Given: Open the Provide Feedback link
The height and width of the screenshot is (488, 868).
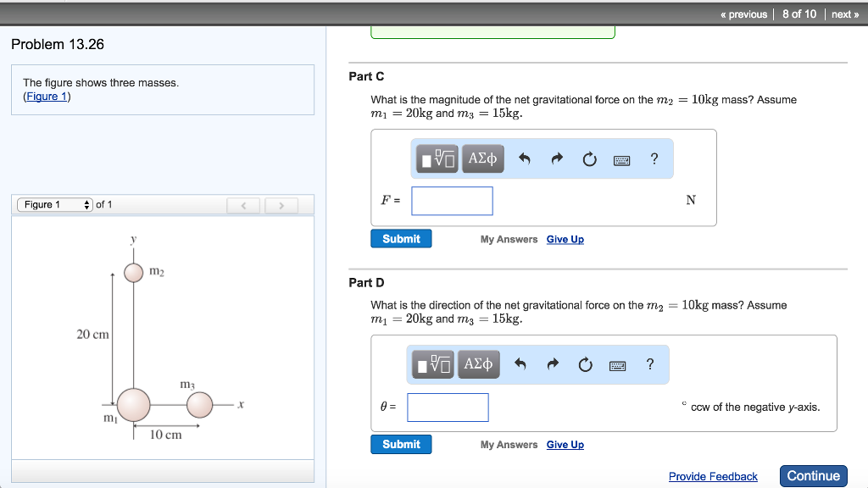Looking at the screenshot, I should coord(713,476).
